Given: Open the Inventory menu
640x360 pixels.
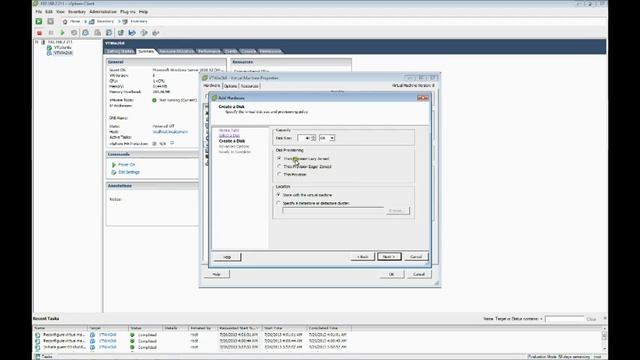Looking at the screenshot, I should pyautogui.click(x=77, y=12).
